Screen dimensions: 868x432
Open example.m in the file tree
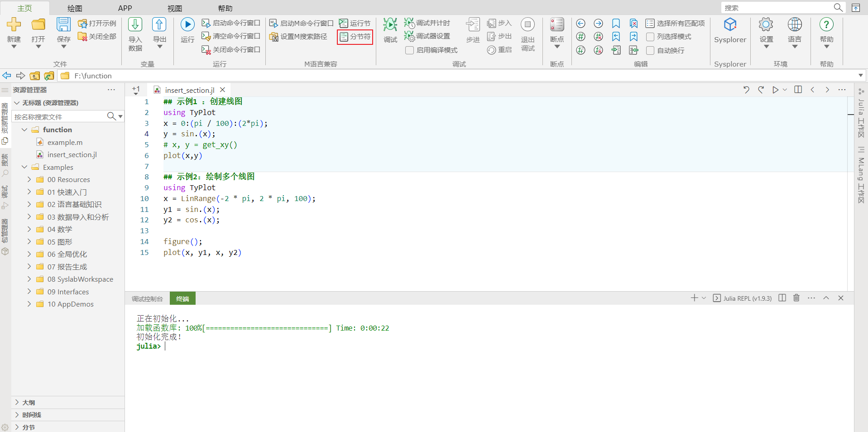coord(65,142)
